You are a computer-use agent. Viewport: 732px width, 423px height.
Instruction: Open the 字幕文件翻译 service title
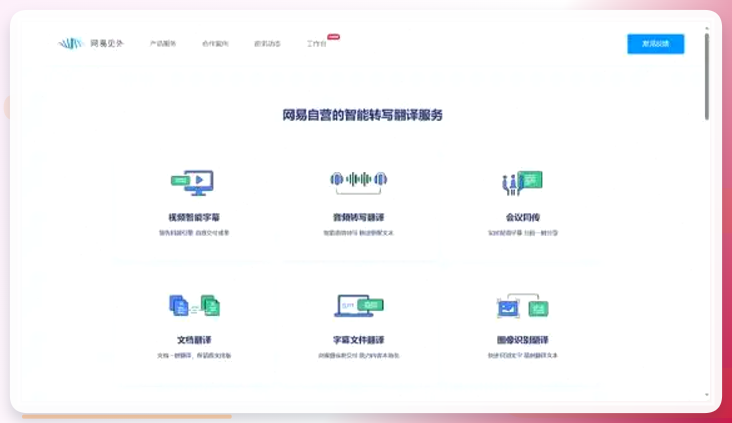[358, 340]
